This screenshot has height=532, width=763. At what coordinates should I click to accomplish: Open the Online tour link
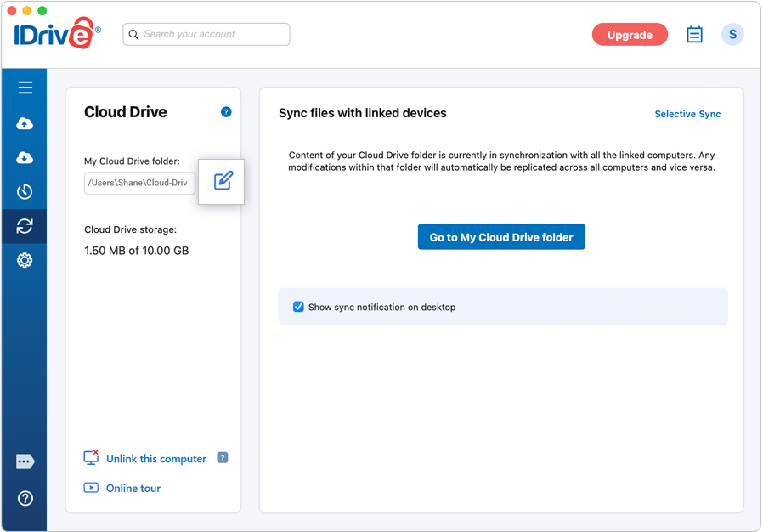(x=133, y=488)
